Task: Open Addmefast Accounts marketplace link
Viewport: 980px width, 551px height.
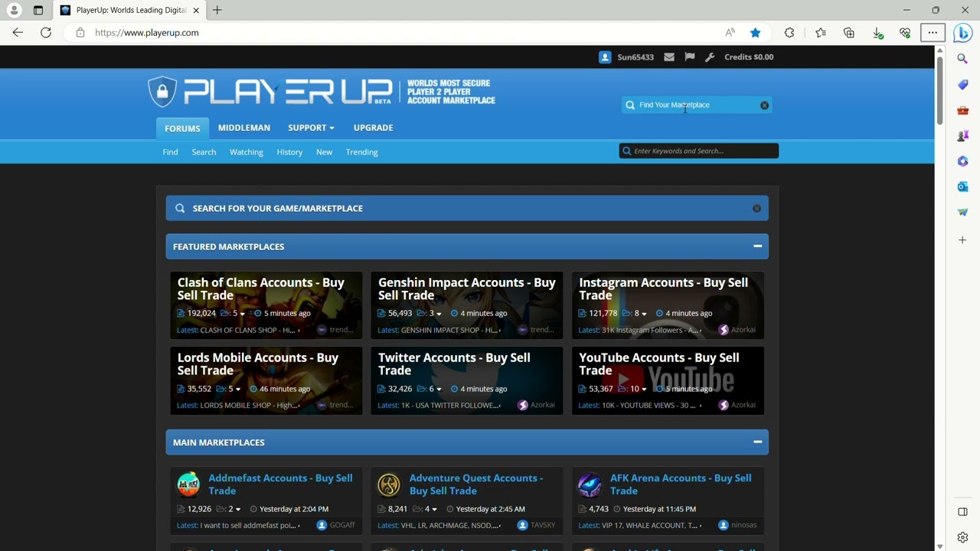Action: pyautogui.click(x=280, y=484)
